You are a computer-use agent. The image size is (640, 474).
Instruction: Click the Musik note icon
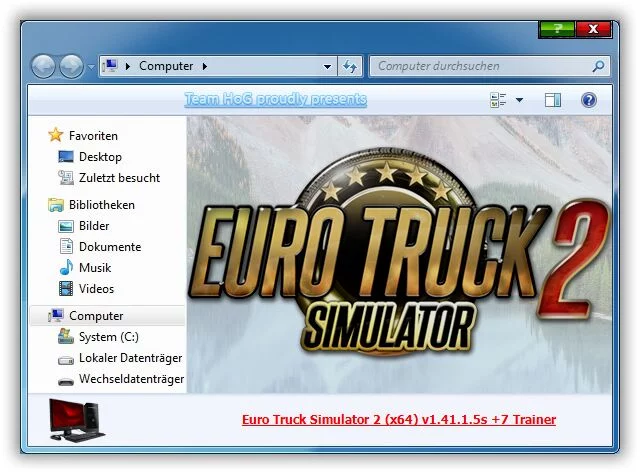click(66, 267)
